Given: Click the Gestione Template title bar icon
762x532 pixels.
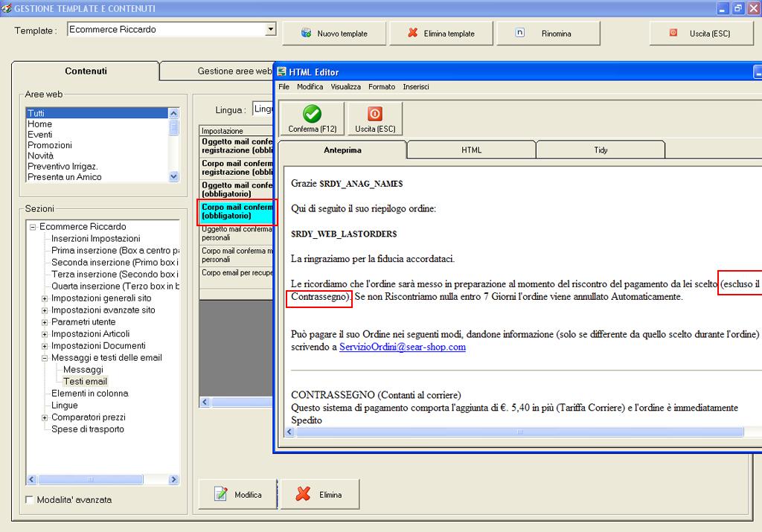Looking at the screenshot, I should tap(6, 8).
